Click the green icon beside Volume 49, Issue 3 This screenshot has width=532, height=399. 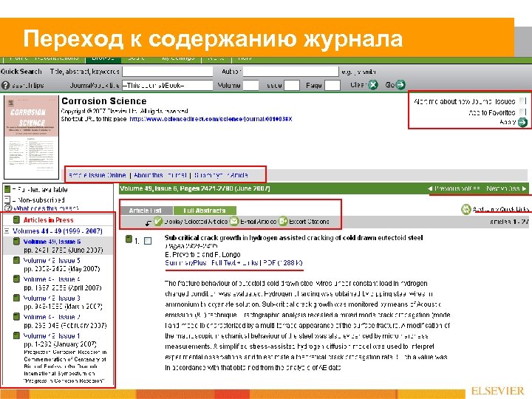pos(16,298)
